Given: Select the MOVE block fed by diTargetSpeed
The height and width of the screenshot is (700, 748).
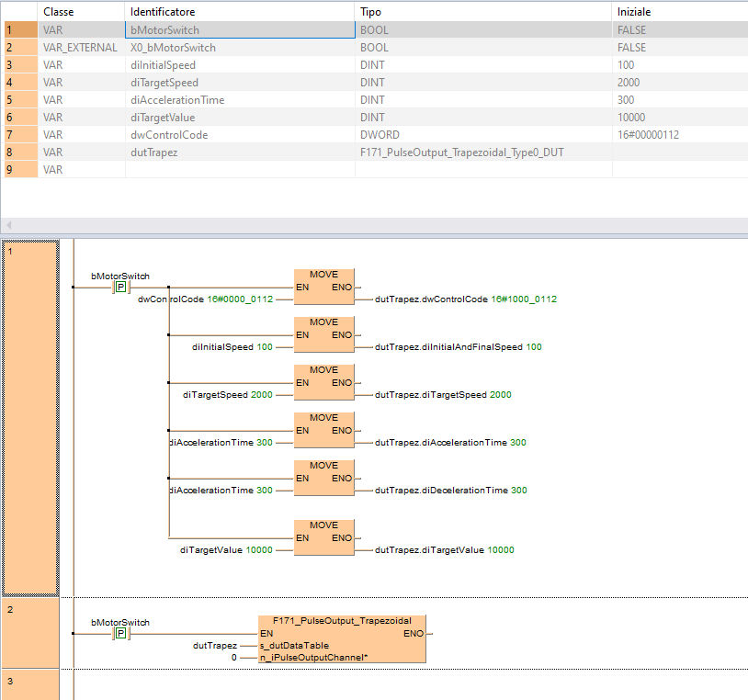Looking at the screenshot, I should pos(323,382).
